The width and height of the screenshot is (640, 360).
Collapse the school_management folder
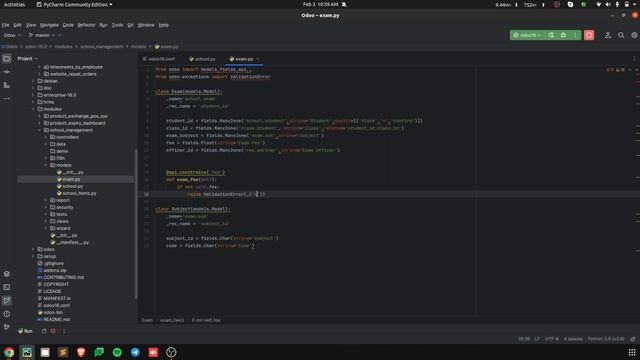[x=40, y=130]
